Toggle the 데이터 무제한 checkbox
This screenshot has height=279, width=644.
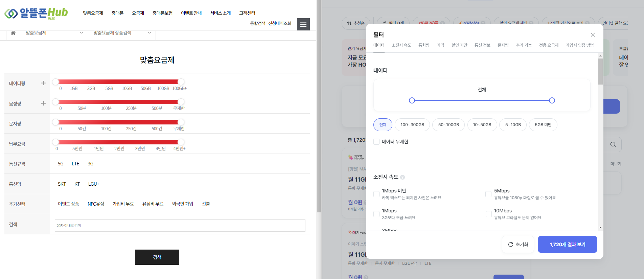376,142
